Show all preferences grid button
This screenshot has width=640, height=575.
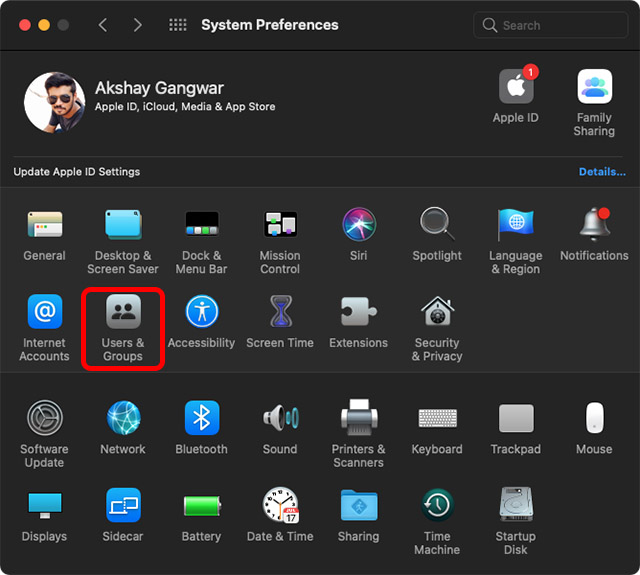point(178,25)
